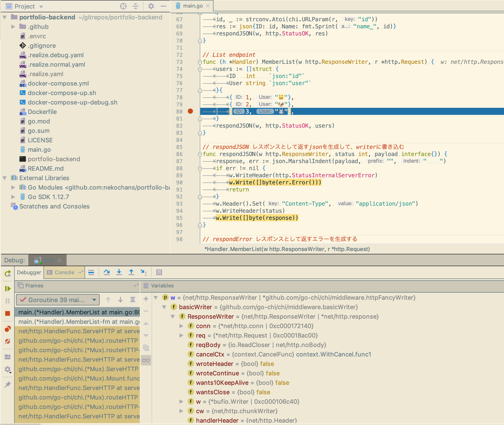504x425 pixels.
Task: Rerun the debug session icon
Action: coord(8,273)
